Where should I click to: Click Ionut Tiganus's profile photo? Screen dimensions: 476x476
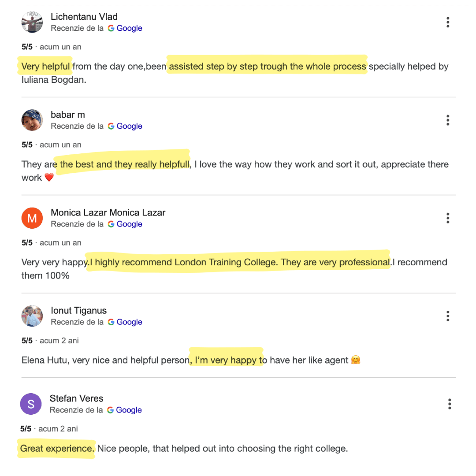tap(32, 316)
